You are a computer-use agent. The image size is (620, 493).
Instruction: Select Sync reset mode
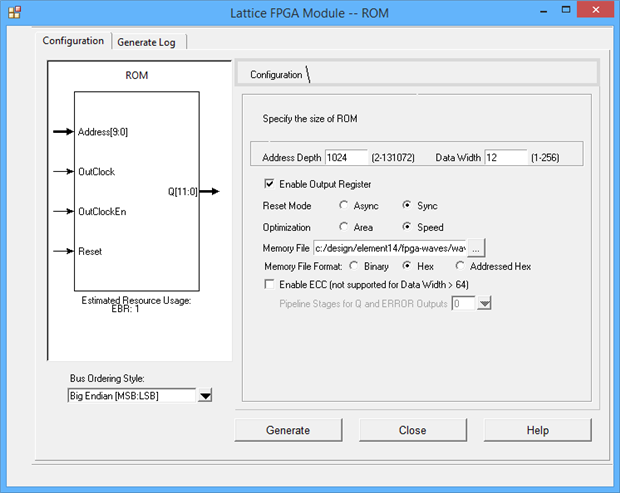point(406,205)
